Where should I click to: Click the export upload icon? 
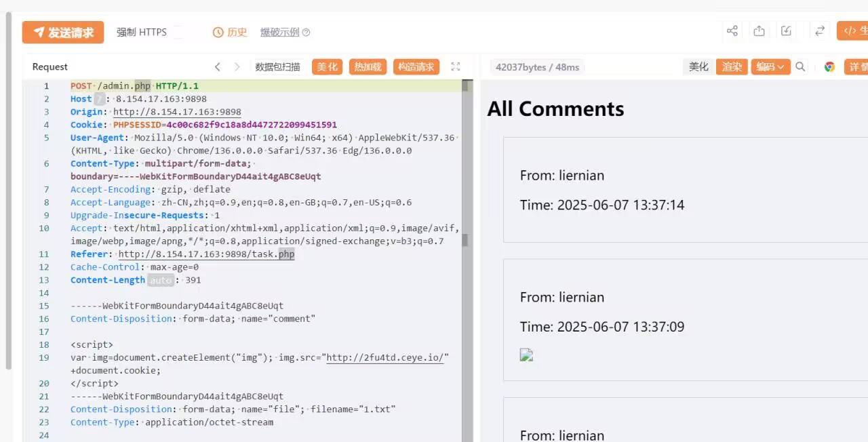pos(759,31)
